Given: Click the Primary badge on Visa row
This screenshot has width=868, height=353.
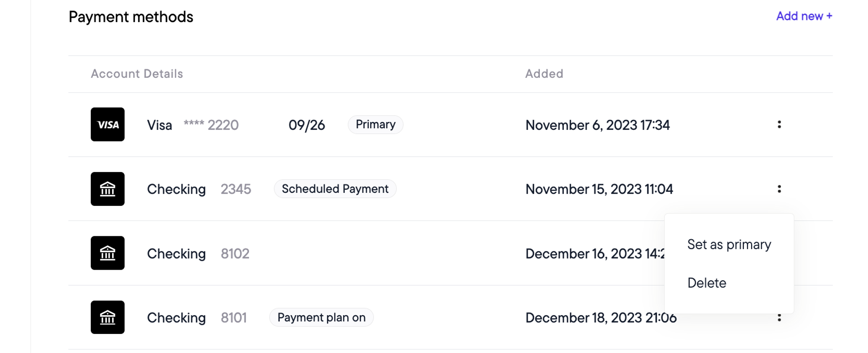Looking at the screenshot, I should click(x=375, y=125).
